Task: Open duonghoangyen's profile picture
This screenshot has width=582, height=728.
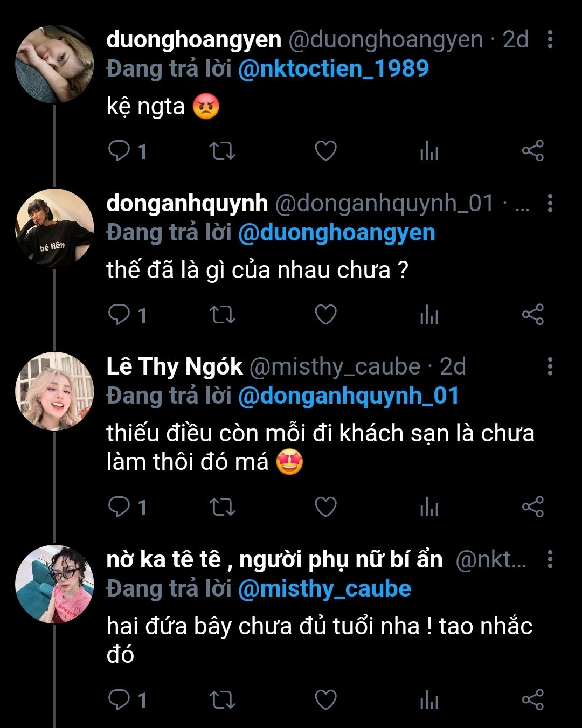Action: (54, 65)
